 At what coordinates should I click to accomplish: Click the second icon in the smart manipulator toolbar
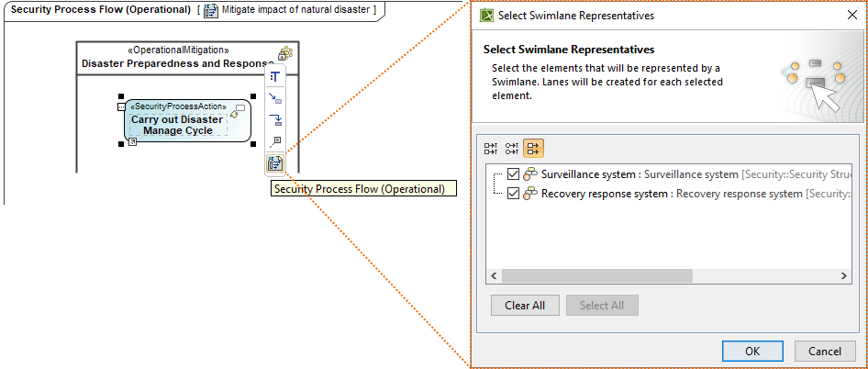[x=274, y=98]
